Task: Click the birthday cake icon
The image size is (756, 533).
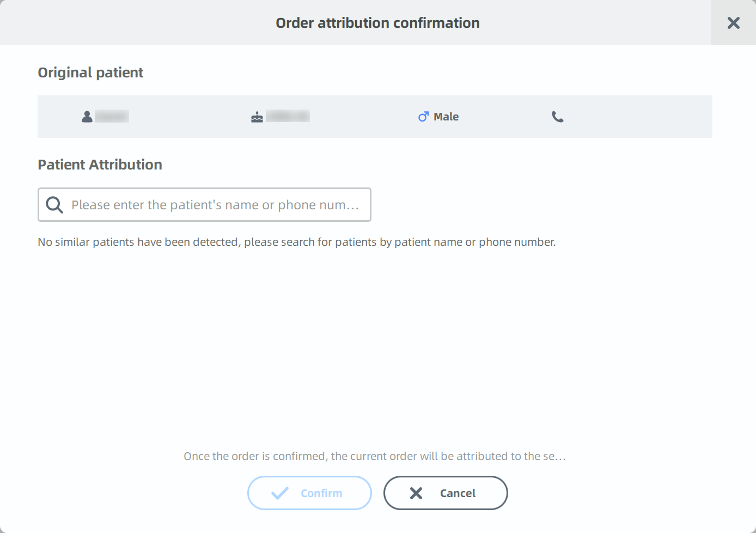Action: coord(257,117)
